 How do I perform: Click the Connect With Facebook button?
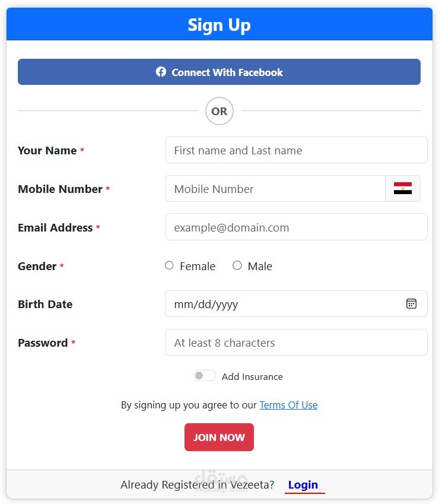point(219,72)
